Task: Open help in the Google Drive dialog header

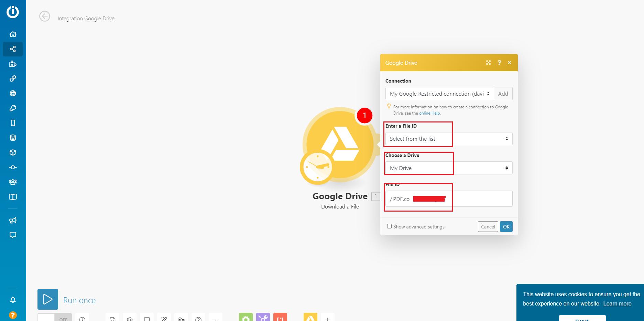Action: click(x=499, y=63)
